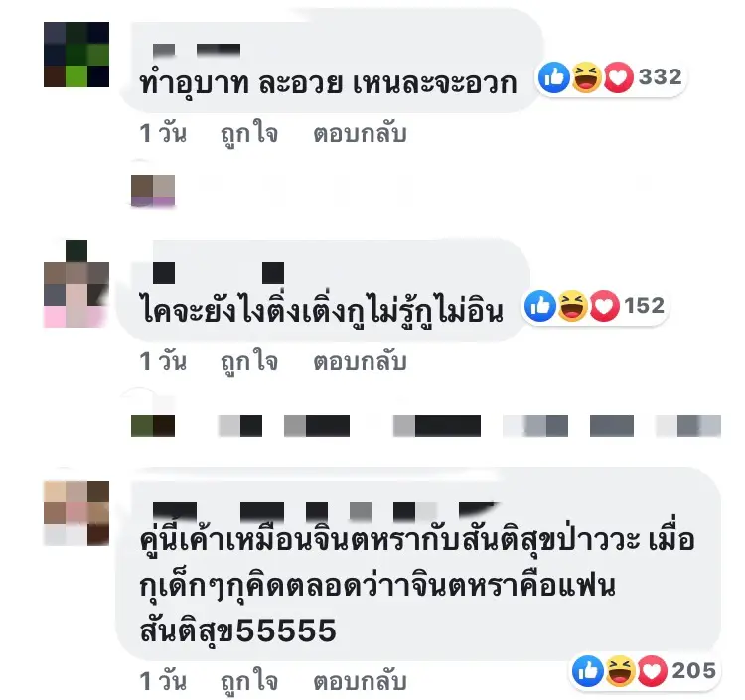This screenshot has height=700, width=745.
Task: Click the laughing reaction beside count 152
Action: coord(572,306)
